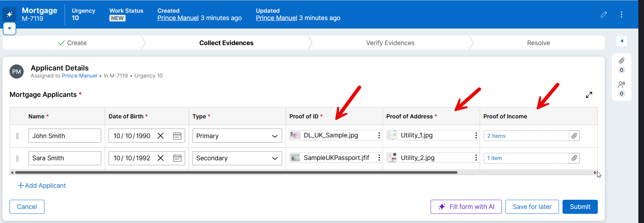The height and width of the screenshot is (223, 644).
Task: Open calendar picker for John Smith's birth date
Action: tap(177, 136)
